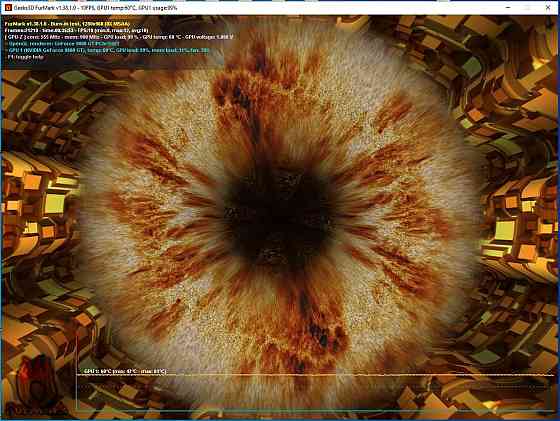Image resolution: width=560 pixels, height=421 pixels.
Task: Click the F1 toggle help hint
Action: tap(24, 57)
